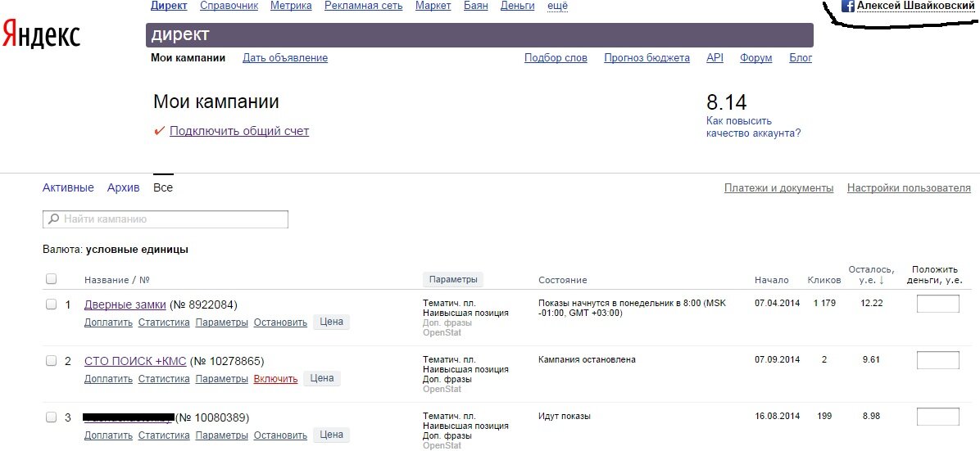
Task: Click the magnifier icon in campaign search
Action: point(54,219)
